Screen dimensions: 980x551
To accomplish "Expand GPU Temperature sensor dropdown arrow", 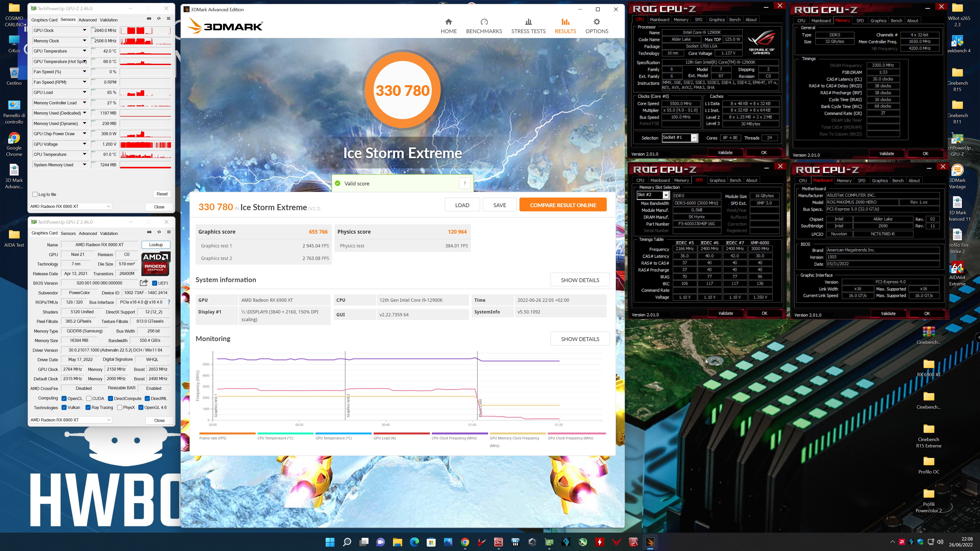I will pos(84,51).
